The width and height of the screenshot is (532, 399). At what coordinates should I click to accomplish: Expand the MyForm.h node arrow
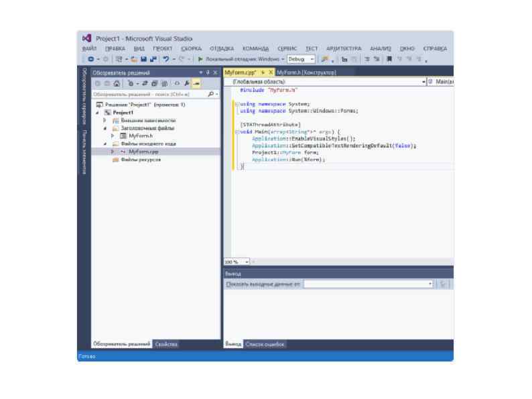pos(113,136)
